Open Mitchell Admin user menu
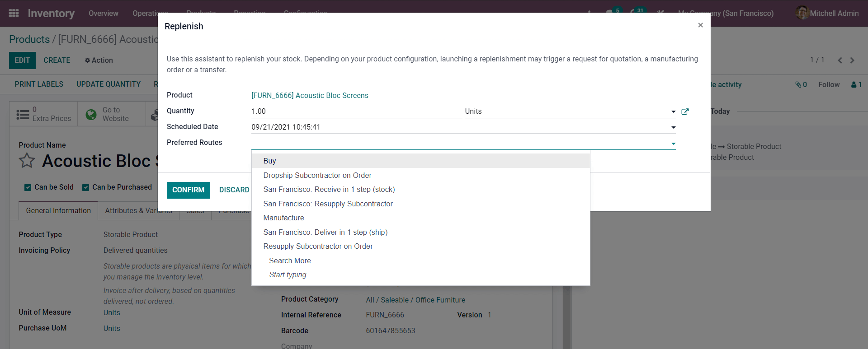This screenshot has width=868, height=349. pyautogui.click(x=827, y=13)
